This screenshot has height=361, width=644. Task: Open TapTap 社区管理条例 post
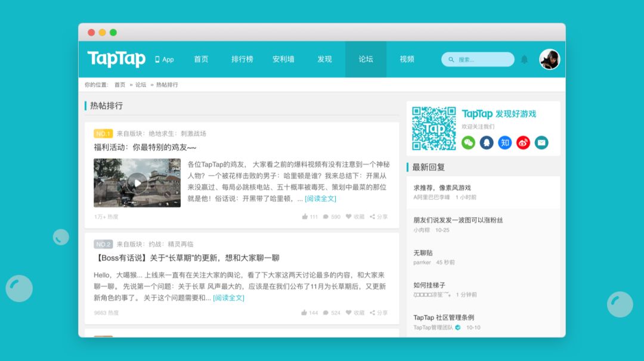(444, 318)
